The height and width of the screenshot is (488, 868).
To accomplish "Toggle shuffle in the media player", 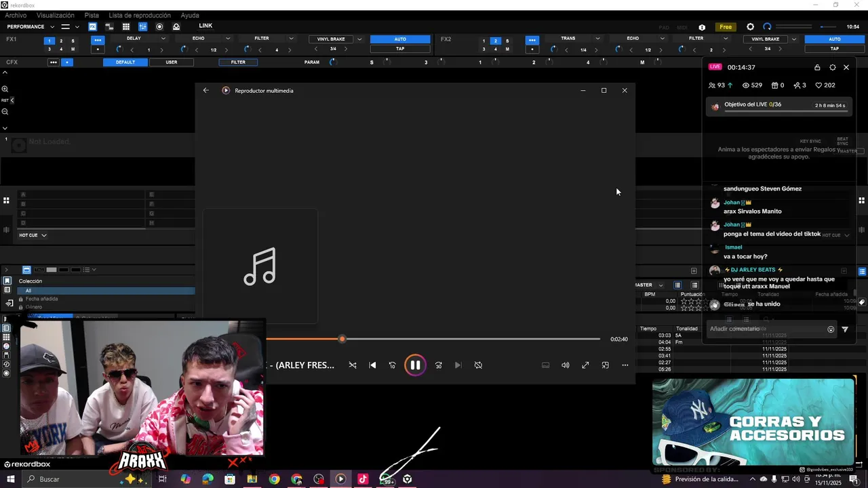I will [x=353, y=365].
